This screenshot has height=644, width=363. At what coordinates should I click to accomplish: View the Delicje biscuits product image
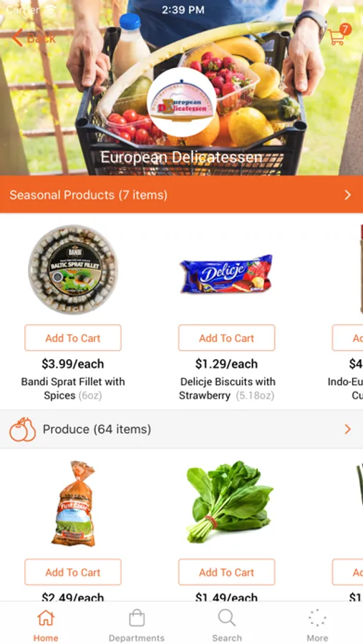tap(226, 274)
